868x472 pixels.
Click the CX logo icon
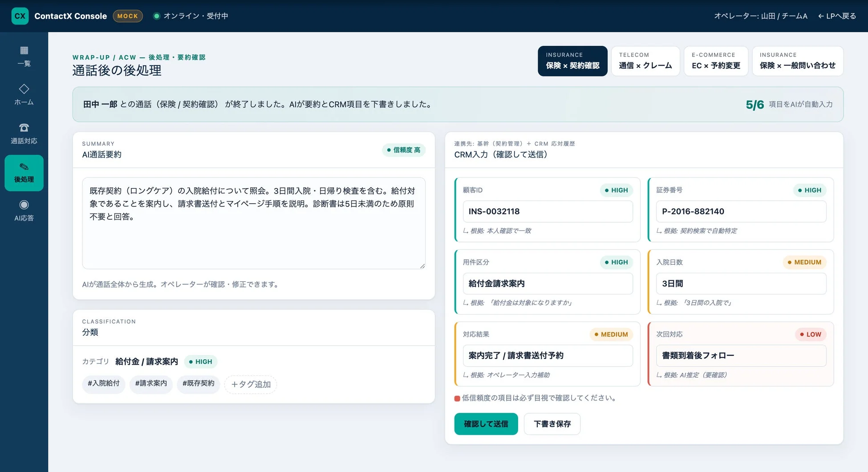click(20, 16)
